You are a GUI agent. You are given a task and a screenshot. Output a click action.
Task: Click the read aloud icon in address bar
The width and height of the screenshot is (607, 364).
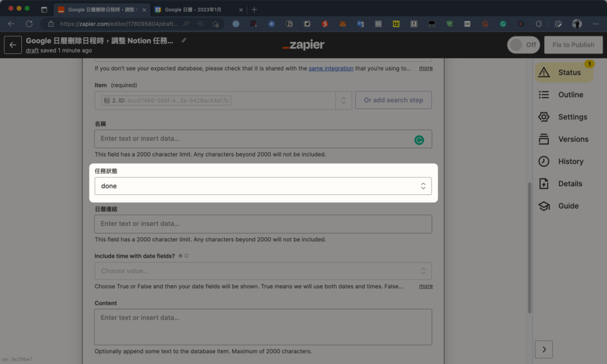click(187, 24)
